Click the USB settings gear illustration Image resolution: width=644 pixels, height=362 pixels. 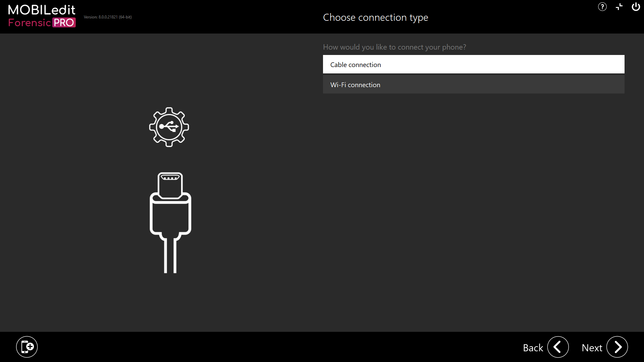point(169,127)
